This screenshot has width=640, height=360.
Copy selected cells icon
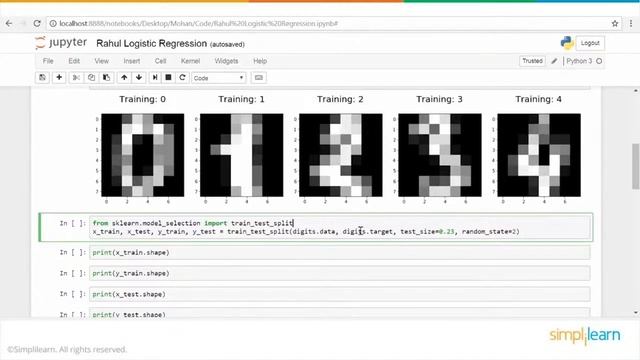tap(91, 78)
